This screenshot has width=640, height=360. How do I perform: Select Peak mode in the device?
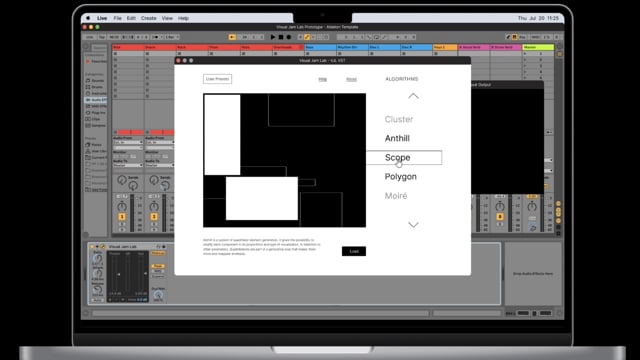click(158, 266)
